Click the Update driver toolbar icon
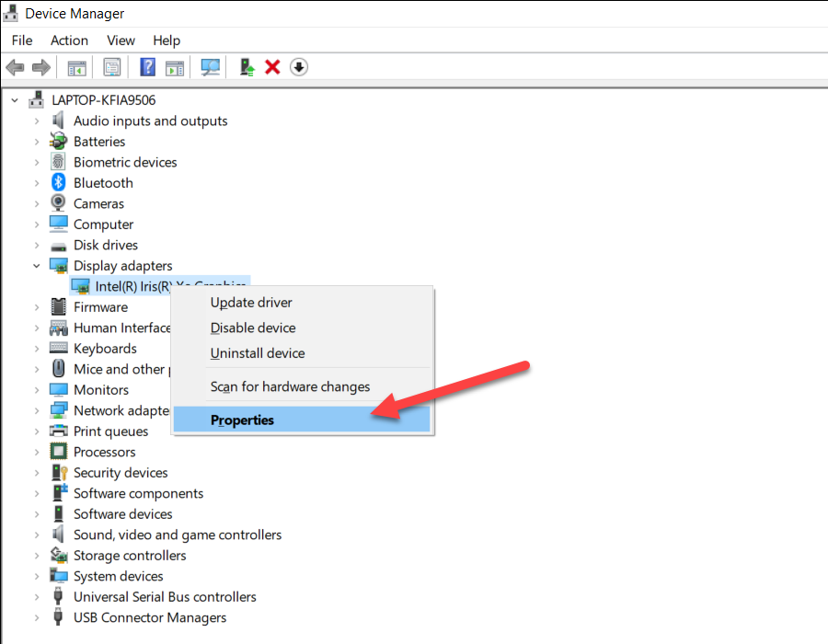828x644 pixels. pyautogui.click(x=247, y=67)
